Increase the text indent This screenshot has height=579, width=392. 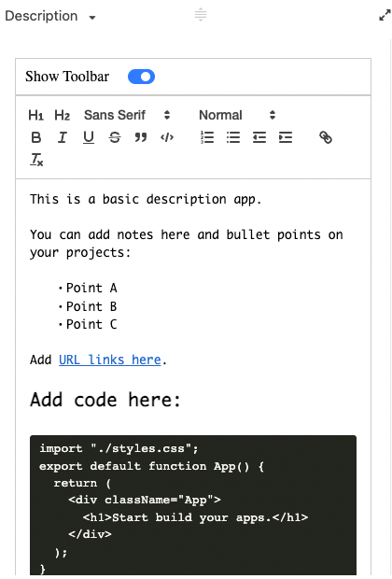(x=286, y=137)
